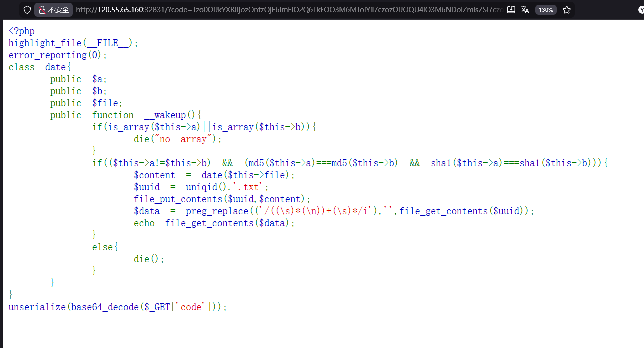Screen dimensions: 644x348
Task: Click the highlight_file function name
Action: (x=45, y=43)
